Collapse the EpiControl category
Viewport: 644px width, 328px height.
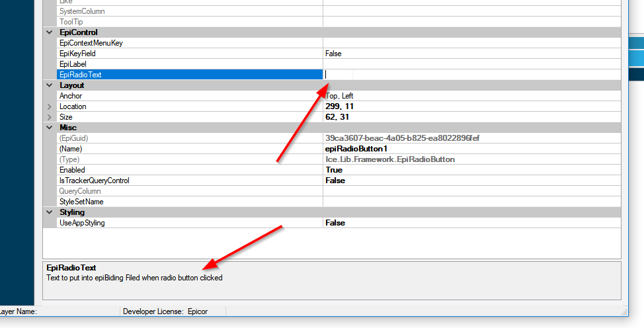50,32
